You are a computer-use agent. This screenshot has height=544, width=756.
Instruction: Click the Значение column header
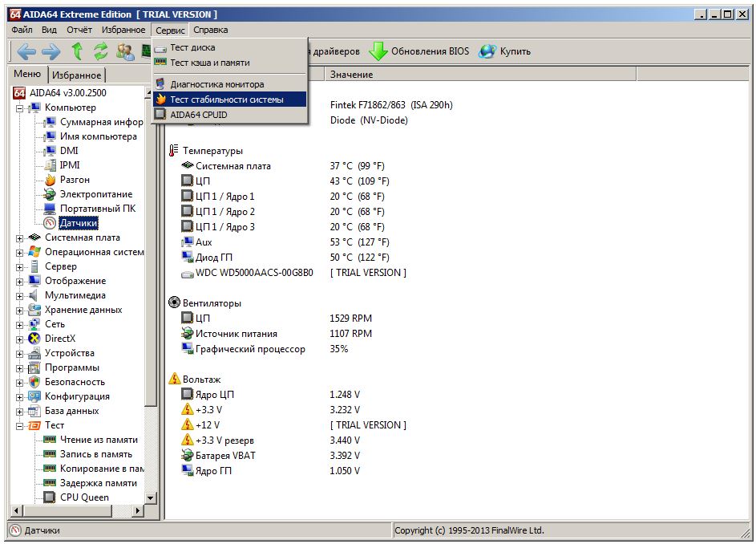pos(480,75)
